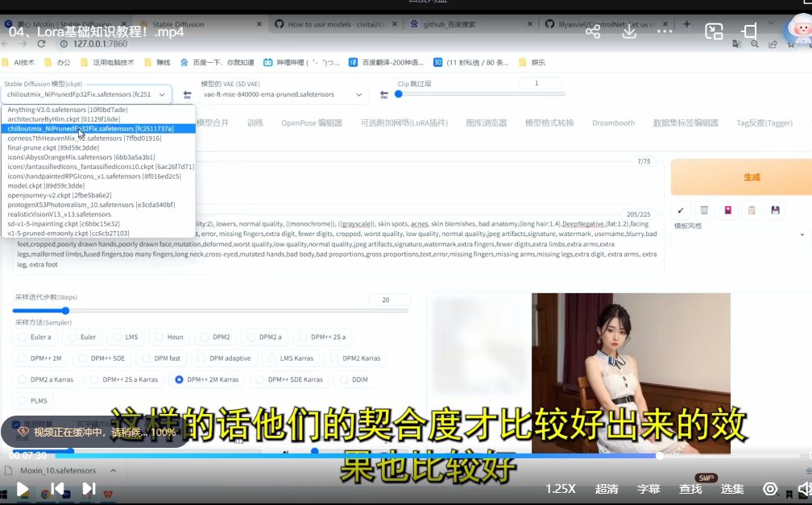This screenshot has width=812, height=505.
Task: Open the model format conversion tab
Action: 549,122
